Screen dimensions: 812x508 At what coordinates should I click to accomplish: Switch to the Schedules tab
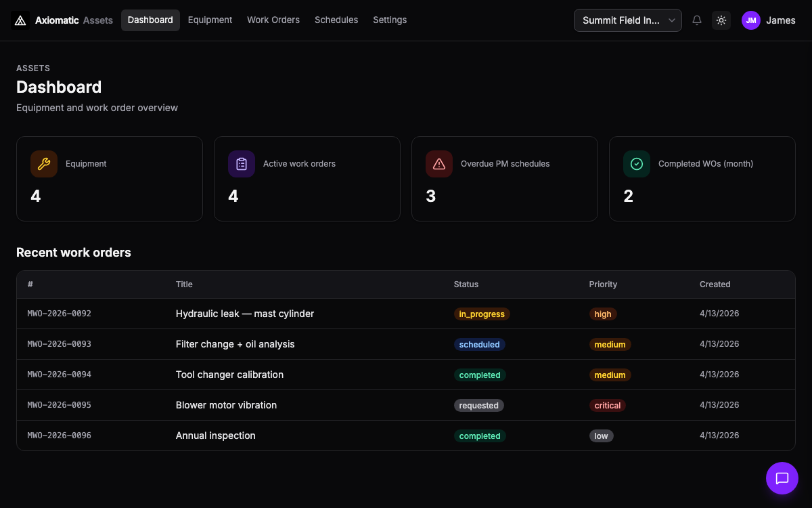(336, 20)
